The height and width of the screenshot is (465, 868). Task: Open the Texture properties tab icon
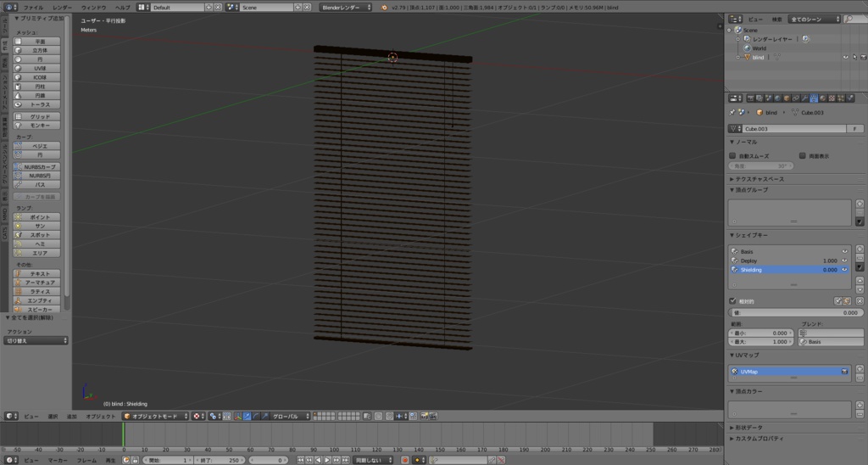[832, 98]
